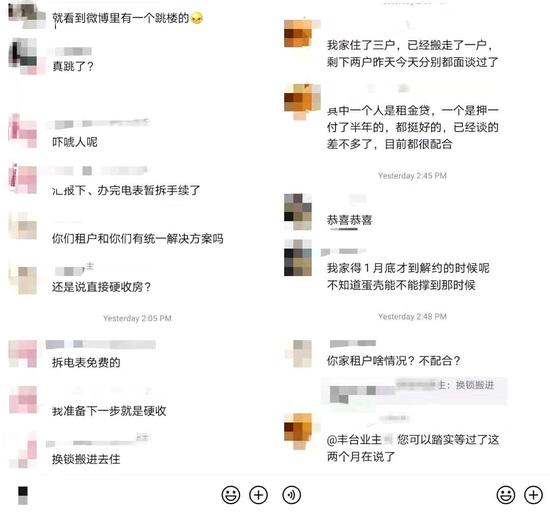Tap orange avatar beside 我家住了三户 message
This screenshot has width=550, height=514.
pos(298,33)
